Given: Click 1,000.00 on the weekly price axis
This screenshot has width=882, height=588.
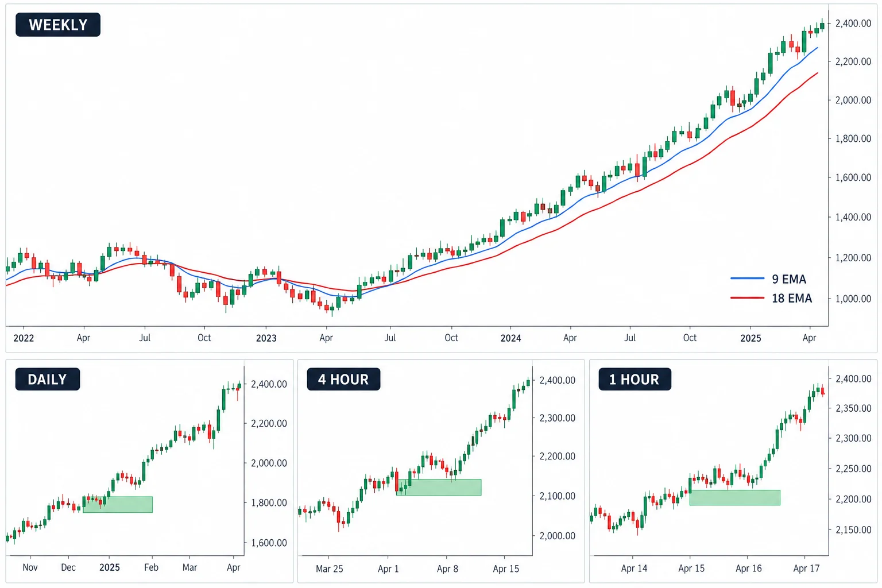Looking at the screenshot, I should click(x=853, y=299).
